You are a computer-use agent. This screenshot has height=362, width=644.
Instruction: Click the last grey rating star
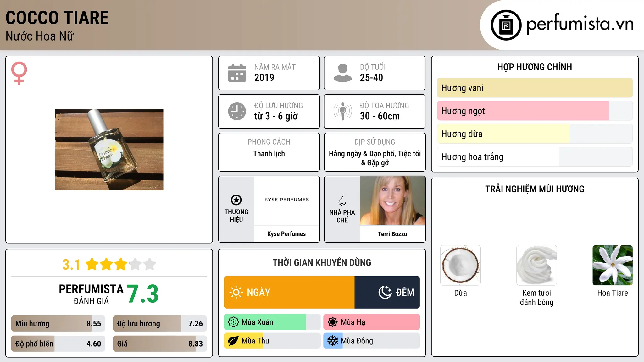pyautogui.click(x=150, y=264)
